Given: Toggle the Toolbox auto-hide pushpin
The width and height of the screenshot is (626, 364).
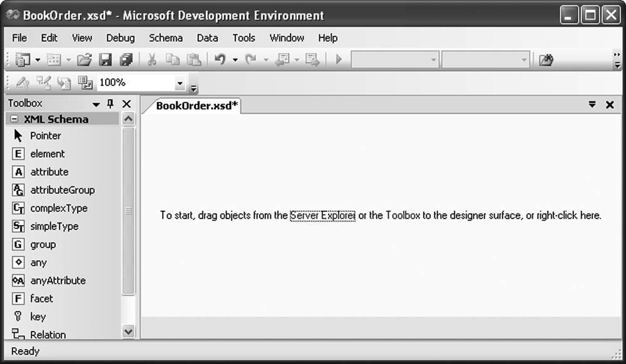Looking at the screenshot, I should pyautogui.click(x=110, y=104).
